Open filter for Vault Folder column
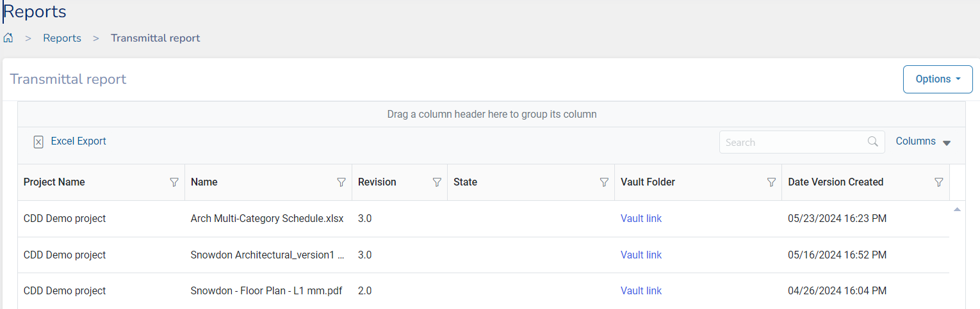Image resolution: width=980 pixels, height=309 pixels. [x=771, y=182]
